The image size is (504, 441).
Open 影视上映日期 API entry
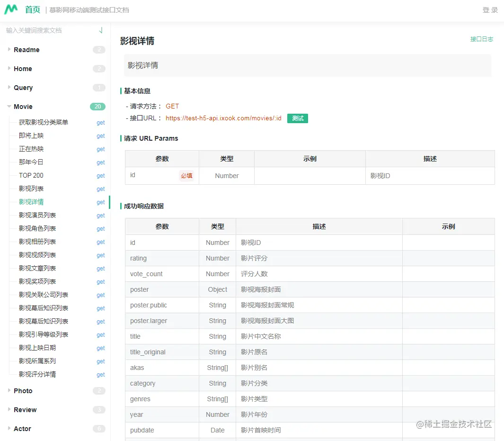(37, 348)
